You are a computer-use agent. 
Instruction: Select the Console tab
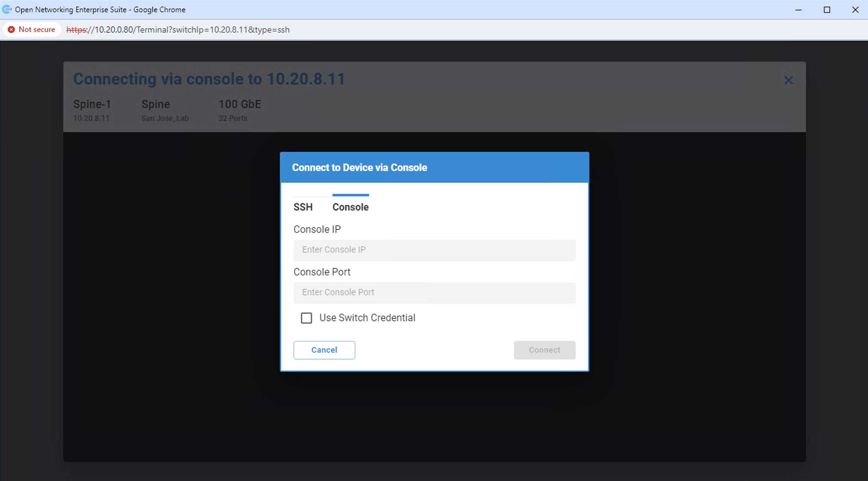point(350,207)
